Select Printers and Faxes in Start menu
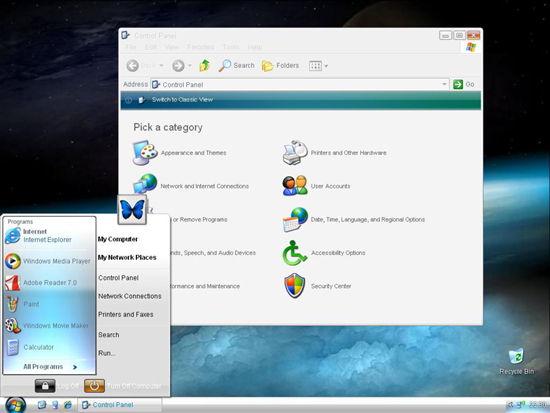The height and width of the screenshot is (413, 550). [x=126, y=314]
